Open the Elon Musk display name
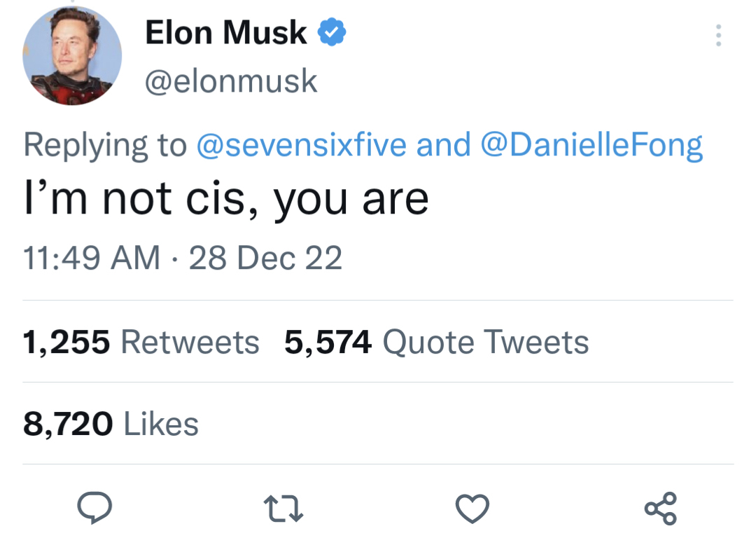 click(x=225, y=33)
